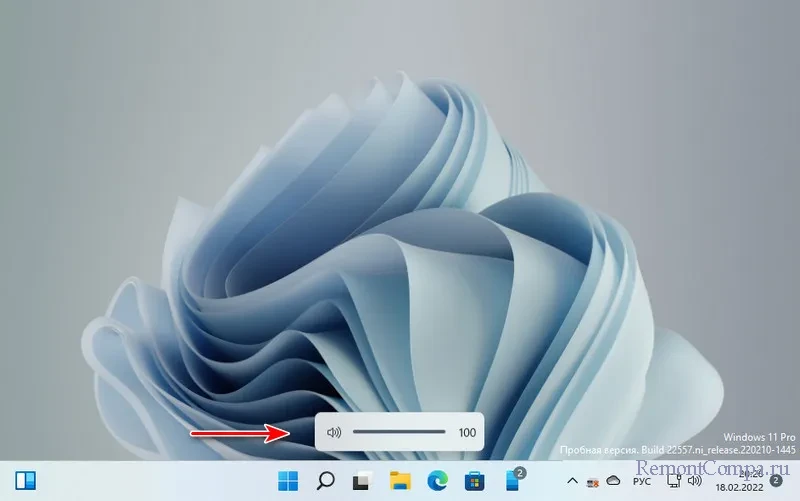
Task: Click the OneDrive cloud tray icon
Action: (x=613, y=481)
